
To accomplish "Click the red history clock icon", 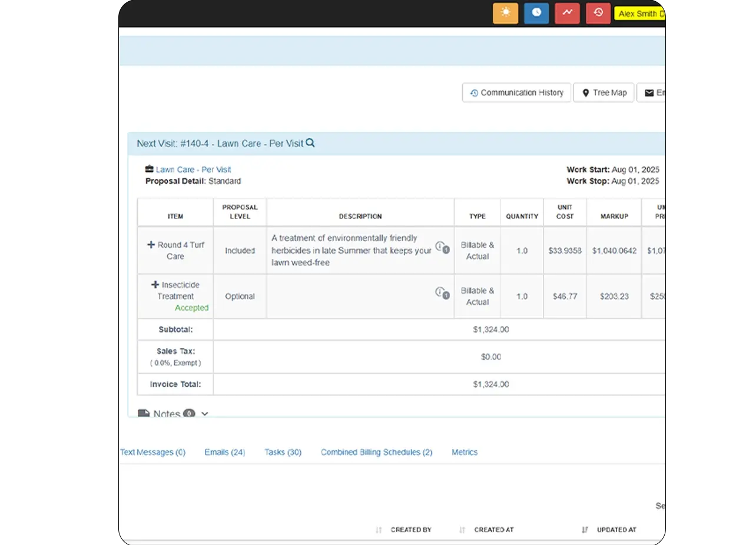I will click(598, 13).
